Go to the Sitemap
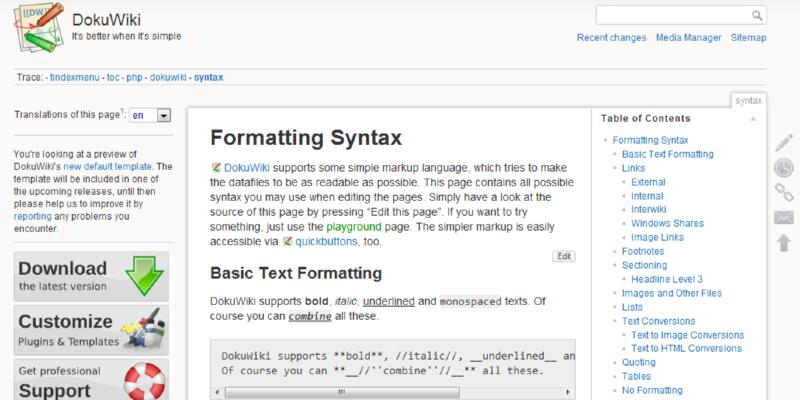Viewport: 800px width, 400px height. pyautogui.click(x=748, y=38)
